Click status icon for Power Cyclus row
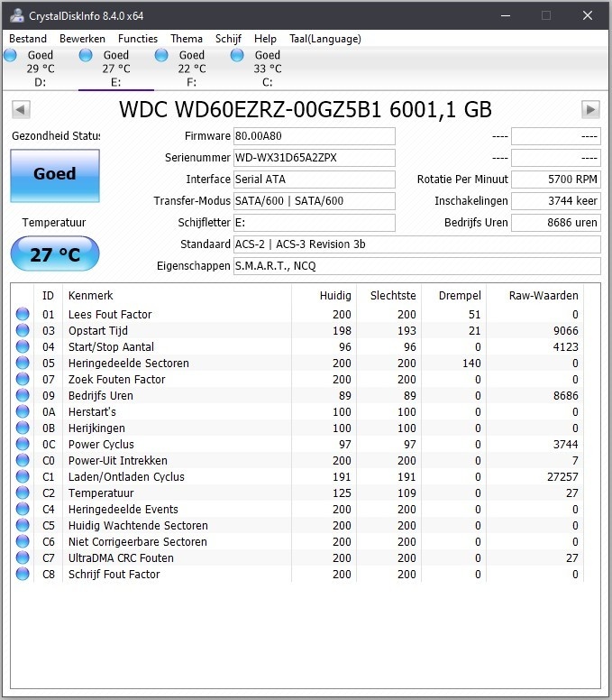Screen dimensions: 612x700 pos(23,444)
